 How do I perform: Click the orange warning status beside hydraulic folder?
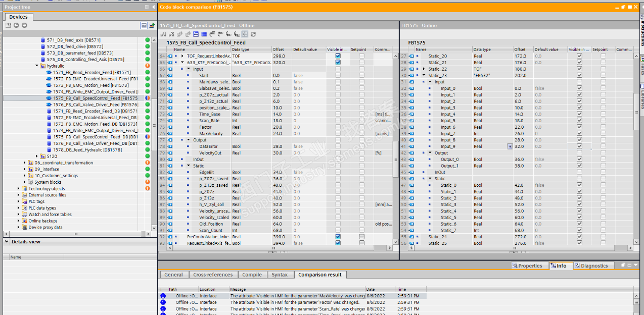[x=148, y=66]
